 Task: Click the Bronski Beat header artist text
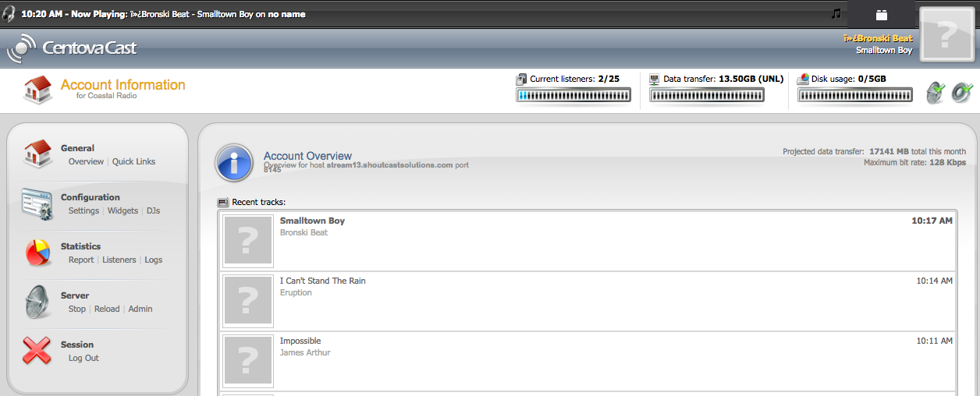[x=878, y=38]
